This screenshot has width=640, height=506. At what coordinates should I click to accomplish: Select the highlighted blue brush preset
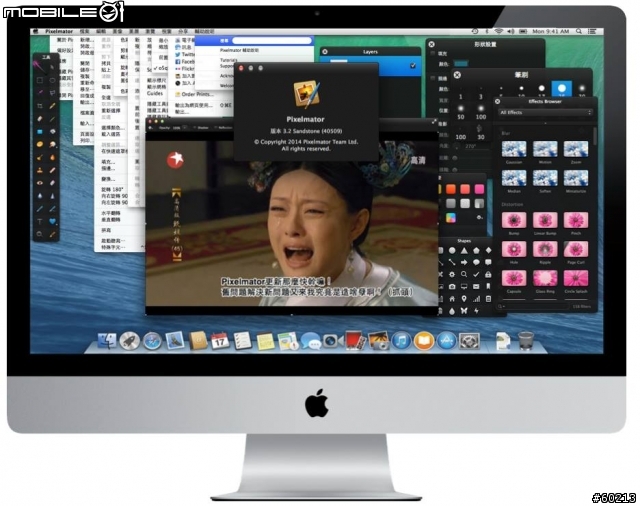click(x=562, y=89)
